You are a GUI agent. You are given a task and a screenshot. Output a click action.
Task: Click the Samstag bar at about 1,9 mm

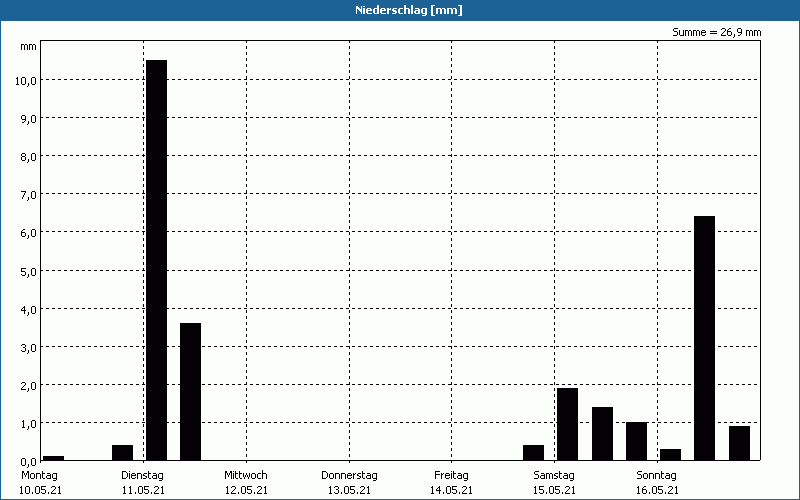click(x=568, y=424)
